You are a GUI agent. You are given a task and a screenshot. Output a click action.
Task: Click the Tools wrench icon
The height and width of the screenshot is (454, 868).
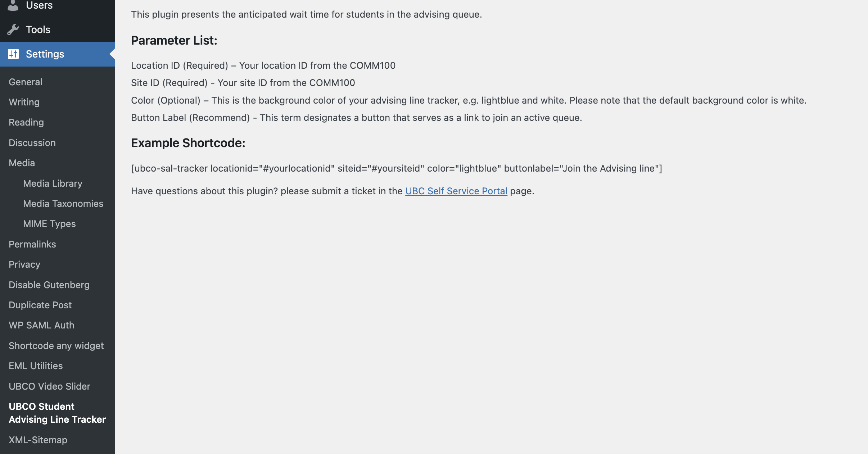[x=13, y=29]
